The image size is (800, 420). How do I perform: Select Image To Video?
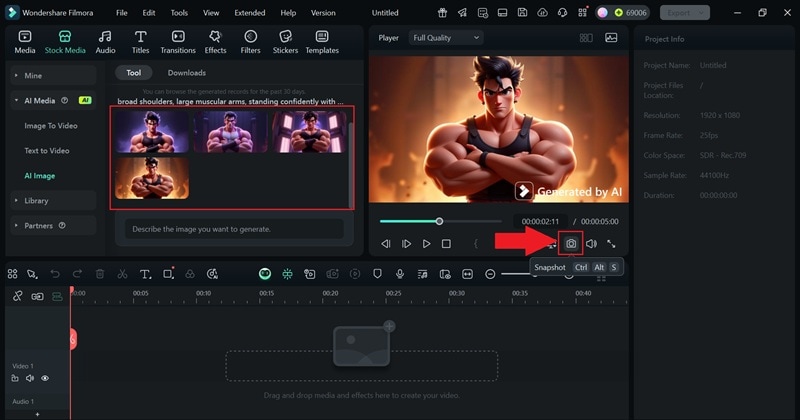click(x=51, y=126)
